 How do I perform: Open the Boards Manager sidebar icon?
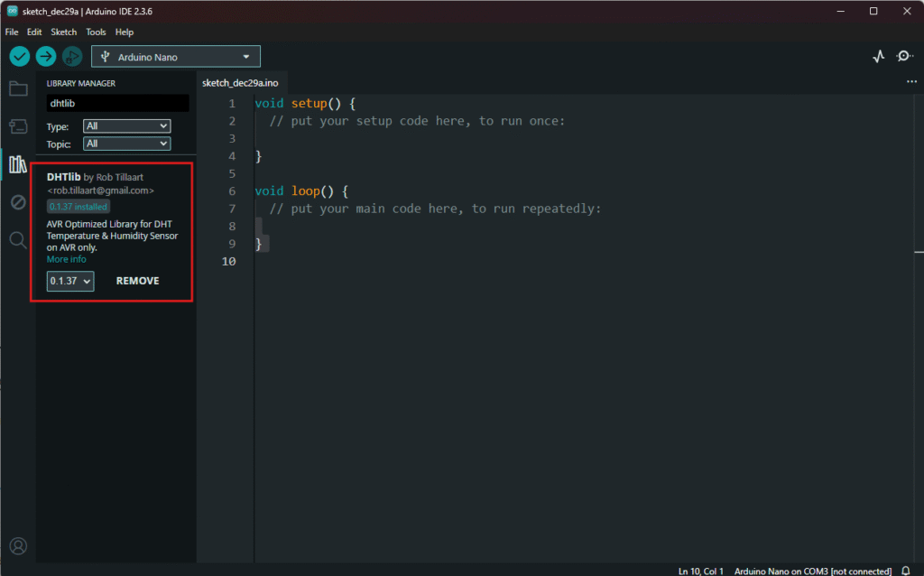click(x=18, y=126)
